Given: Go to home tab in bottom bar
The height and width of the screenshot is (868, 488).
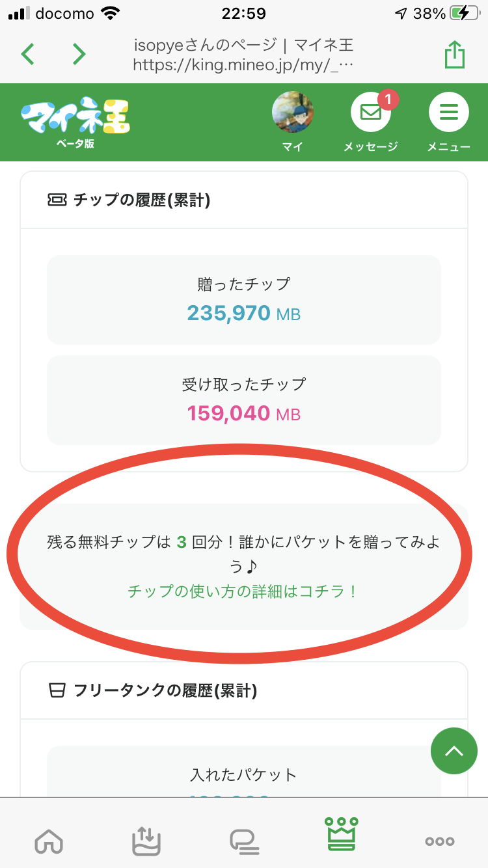Looking at the screenshot, I should [49, 839].
